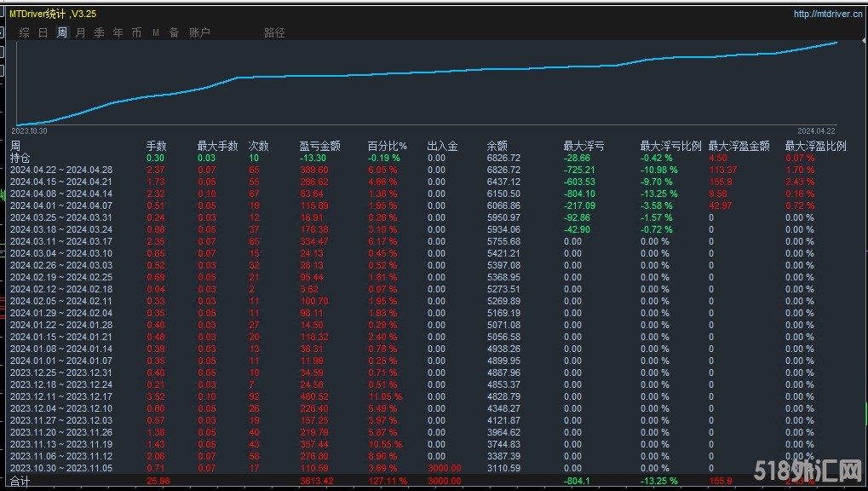Select the 2024.04.22 ~ 2024.04.28 week row
The height and width of the screenshot is (491, 868).
(x=61, y=170)
